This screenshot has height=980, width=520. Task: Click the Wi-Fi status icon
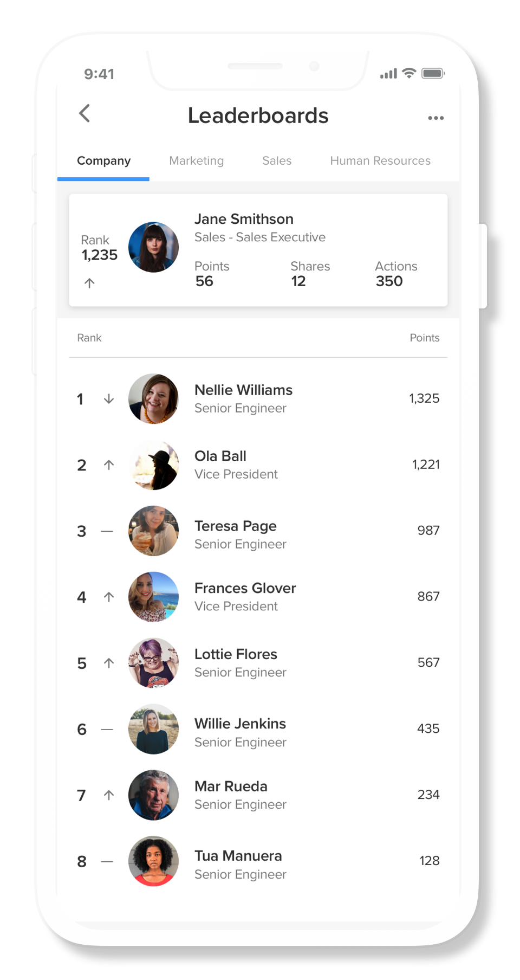click(x=409, y=73)
